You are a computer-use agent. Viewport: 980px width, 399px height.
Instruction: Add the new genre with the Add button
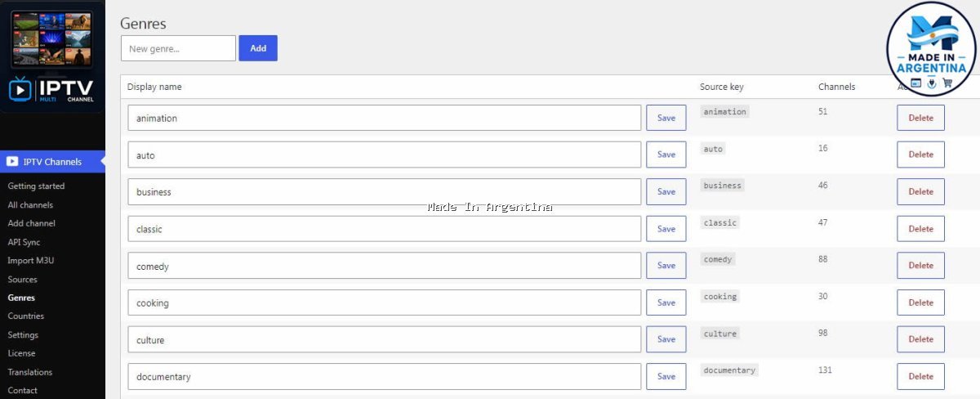pos(258,48)
